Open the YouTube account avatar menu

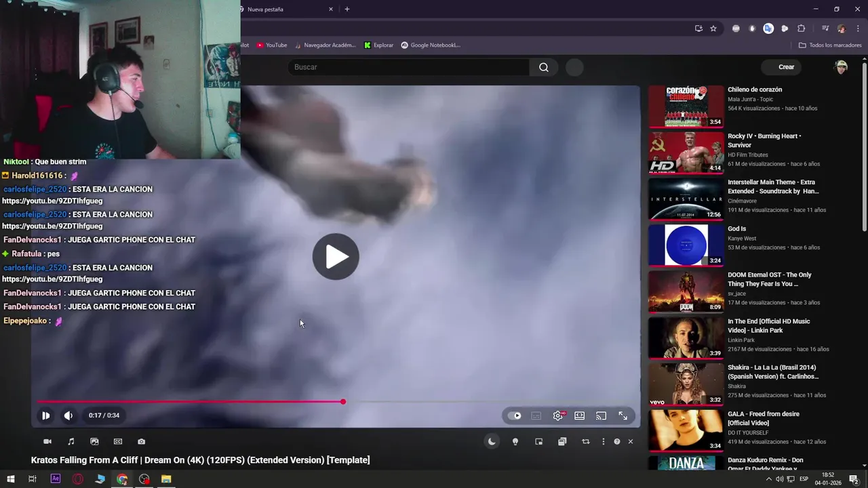pyautogui.click(x=842, y=67)
